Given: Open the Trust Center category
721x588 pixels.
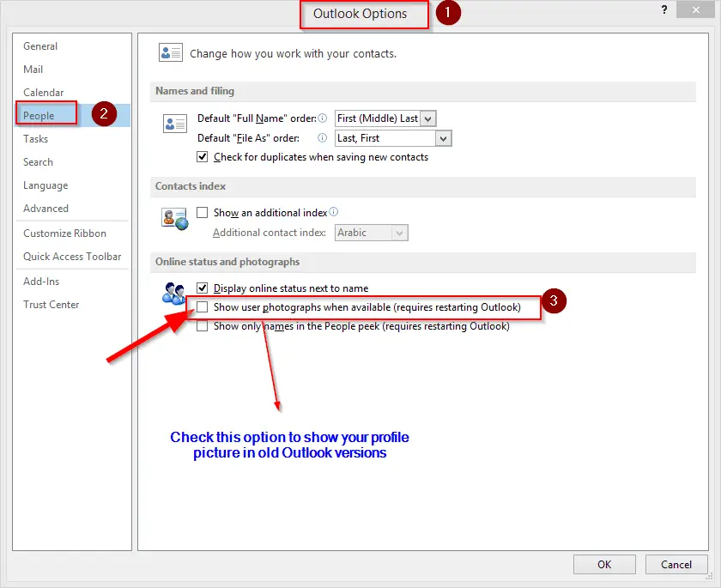Looking at the screenshot, I should [x=51, y=305].
